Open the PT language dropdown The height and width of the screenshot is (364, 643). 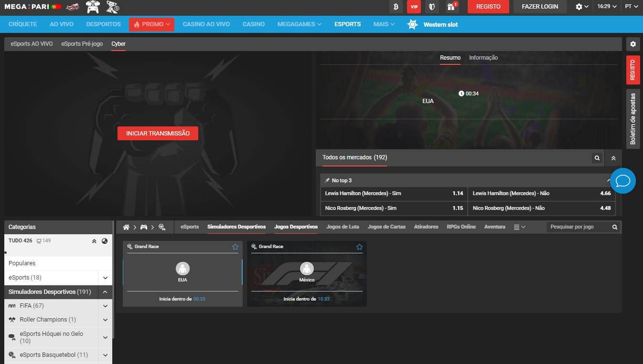pos(631,7)
